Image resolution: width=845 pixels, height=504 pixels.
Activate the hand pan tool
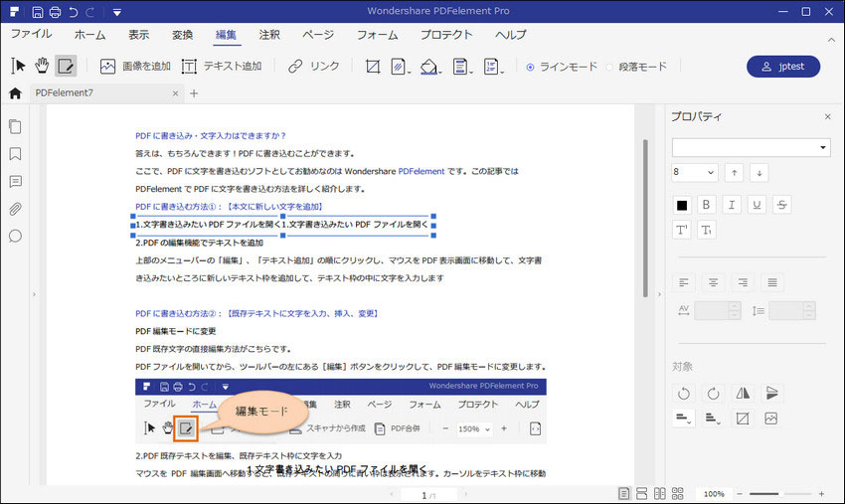pyautogui.click(x=42, y=66)
